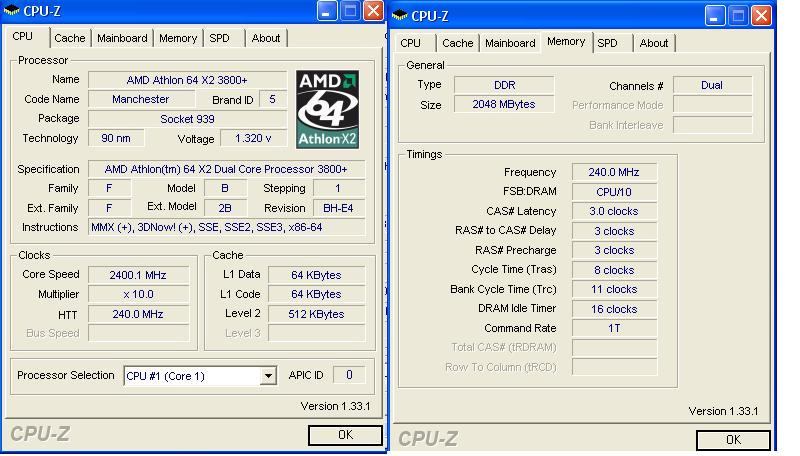Open SPD tab in right window
Viewport: 800px width, 456px height.
(x=607, y=43)
